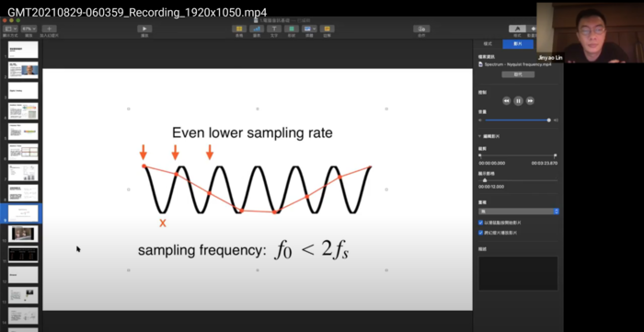Open the Repeat dropdown menu
Viewport: 644px width, 332px height.
(x=518, y=212)
